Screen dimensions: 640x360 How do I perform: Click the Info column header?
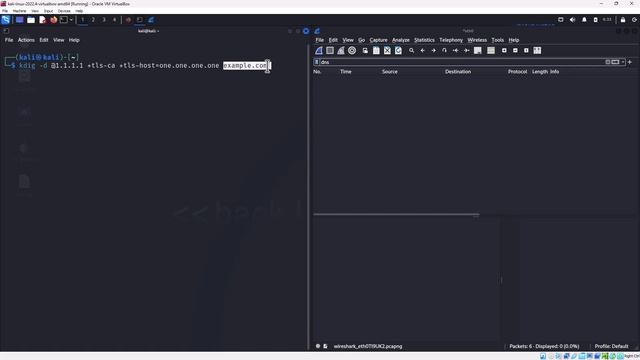pyautogui.click(x=554, y=72)
